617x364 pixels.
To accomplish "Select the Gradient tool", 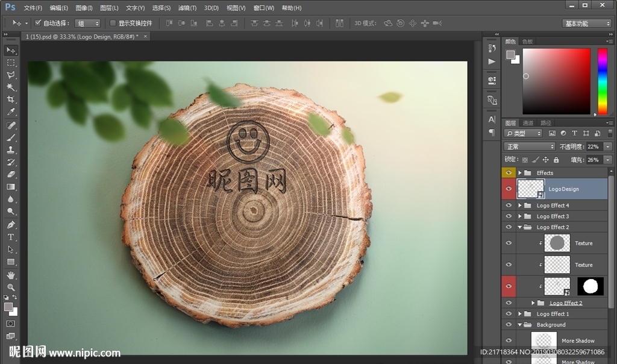I will click(x=11, y=187).
